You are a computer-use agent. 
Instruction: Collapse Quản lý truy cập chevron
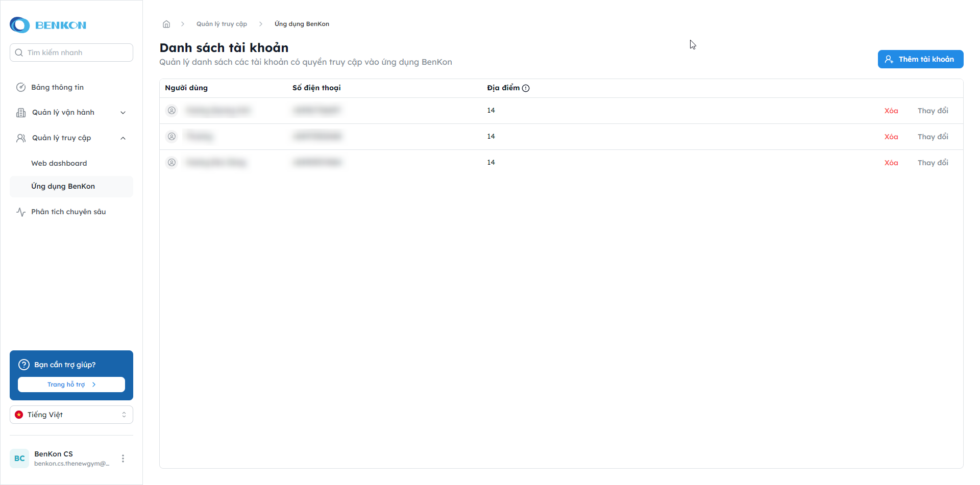(123, 138)
